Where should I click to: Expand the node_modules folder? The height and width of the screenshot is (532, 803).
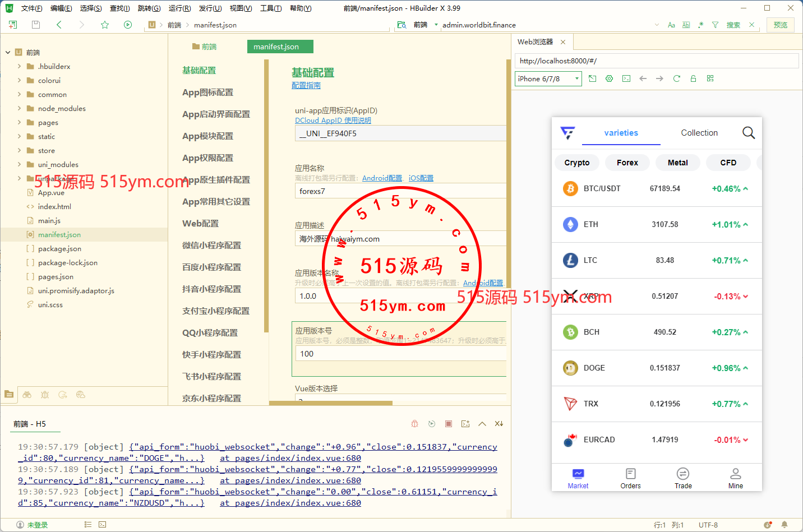pyautogui.click(x=20, y=108)
